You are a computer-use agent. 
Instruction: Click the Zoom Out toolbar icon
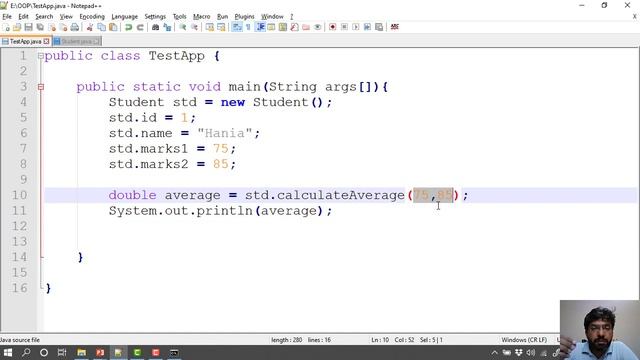pos(194,27)
